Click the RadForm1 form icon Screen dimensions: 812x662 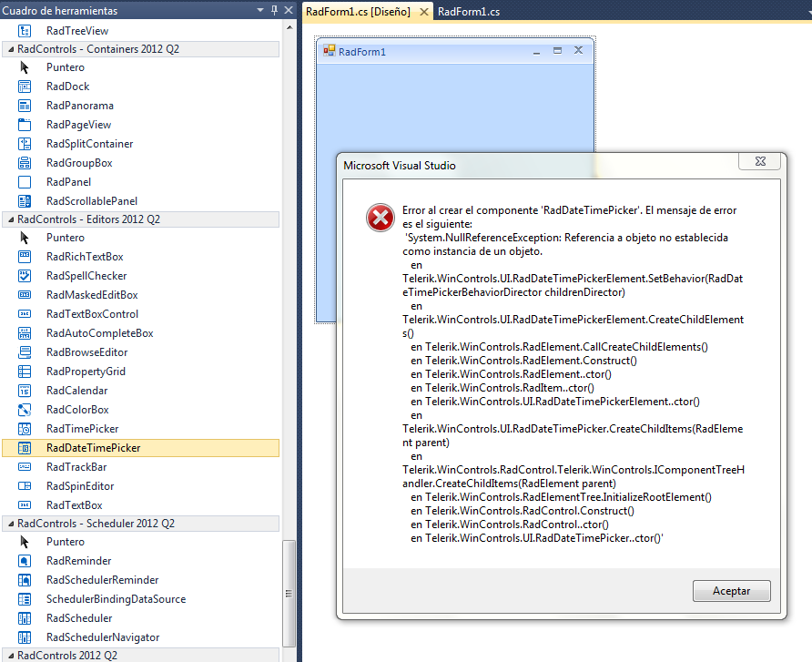pos(329,51)
